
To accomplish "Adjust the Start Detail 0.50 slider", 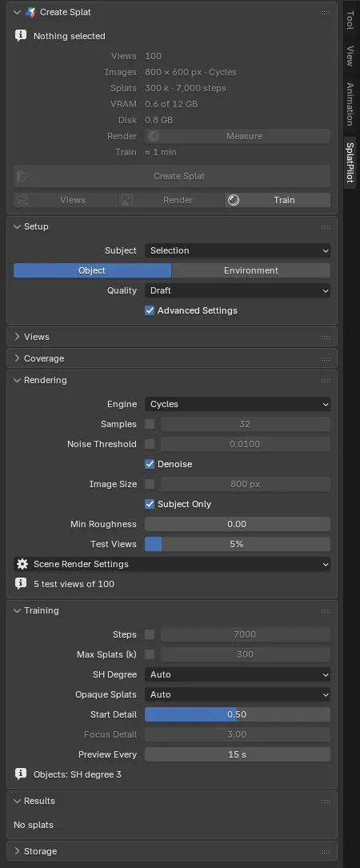I will (x=238, y=714).
